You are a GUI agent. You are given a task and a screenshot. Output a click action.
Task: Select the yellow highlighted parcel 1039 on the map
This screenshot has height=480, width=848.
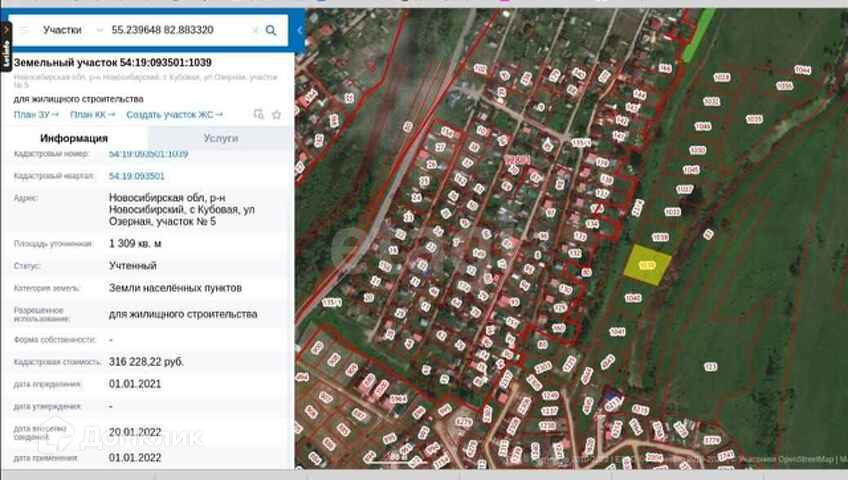pos(647,264)
